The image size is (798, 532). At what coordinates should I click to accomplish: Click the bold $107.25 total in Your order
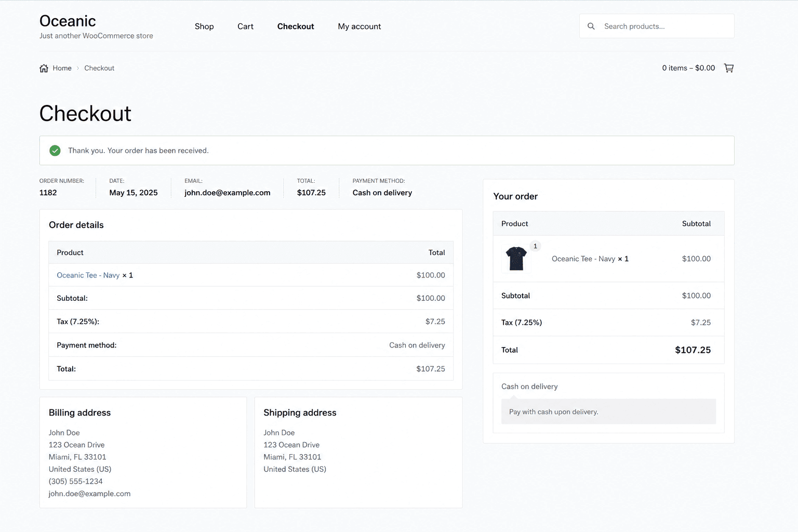coord(693,350)
